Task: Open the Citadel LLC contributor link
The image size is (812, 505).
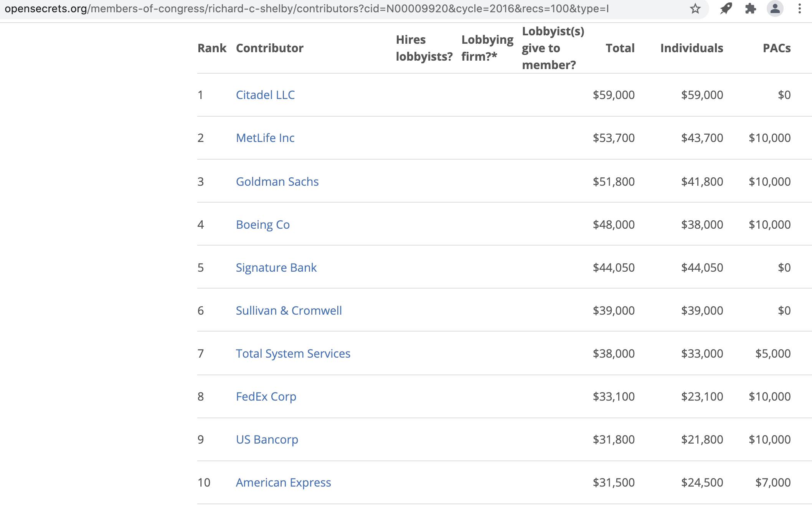Action: point(265,95)
